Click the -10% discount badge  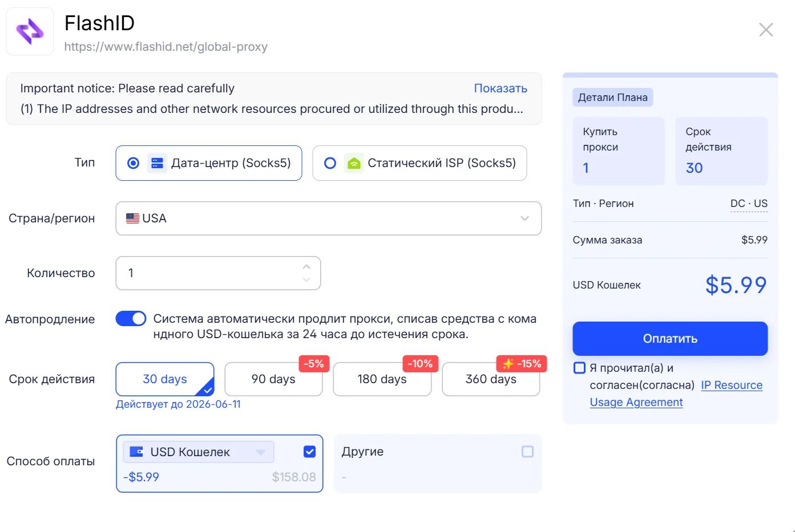[x=420, y=364]
